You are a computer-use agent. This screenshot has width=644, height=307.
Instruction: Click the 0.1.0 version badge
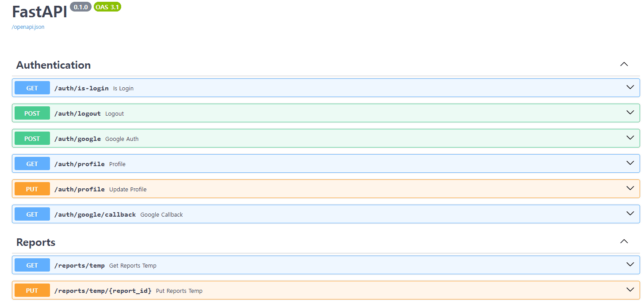coord(80,7)
